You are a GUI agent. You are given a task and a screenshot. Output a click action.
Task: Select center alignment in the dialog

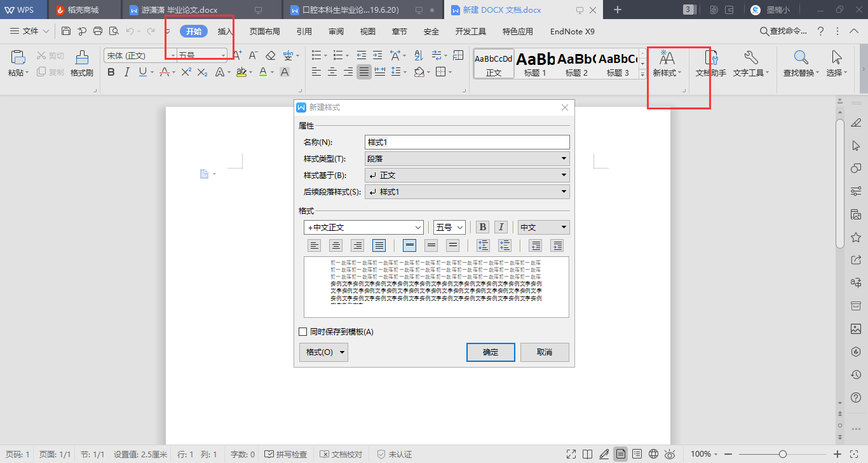click(x=336, y=245)
